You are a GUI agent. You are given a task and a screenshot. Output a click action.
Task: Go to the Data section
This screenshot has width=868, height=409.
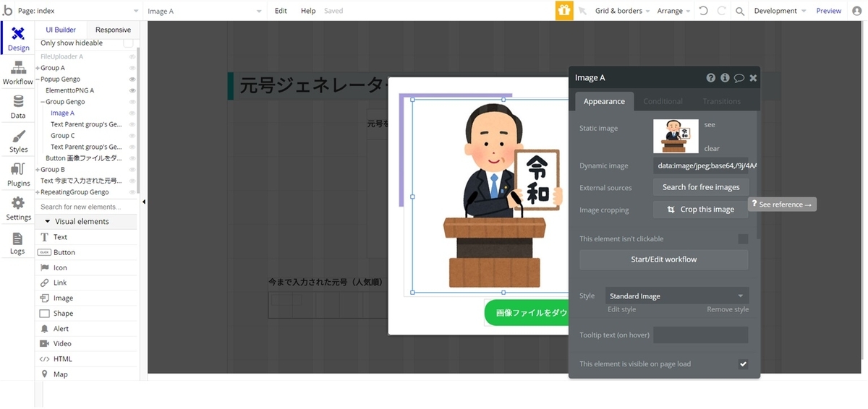(18, 107)
